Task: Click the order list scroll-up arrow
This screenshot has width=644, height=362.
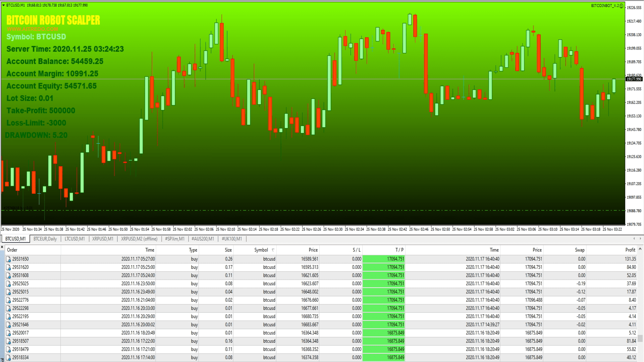Action: click(640, 249)
